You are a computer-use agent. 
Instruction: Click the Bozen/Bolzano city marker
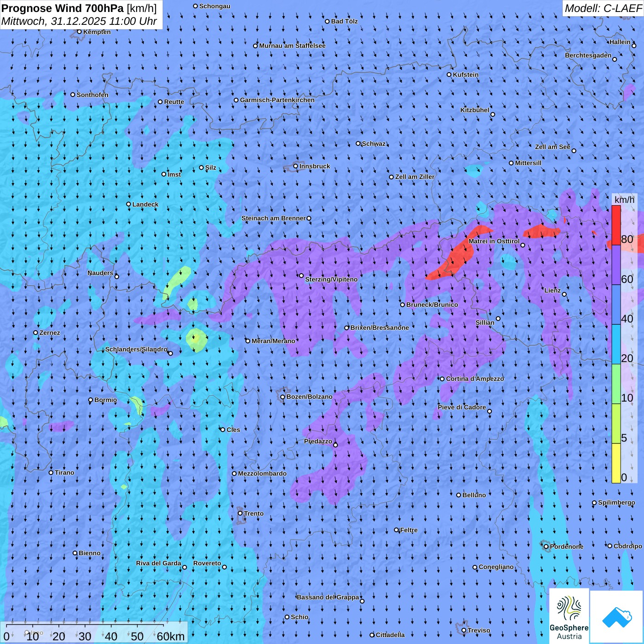(282, 397)
